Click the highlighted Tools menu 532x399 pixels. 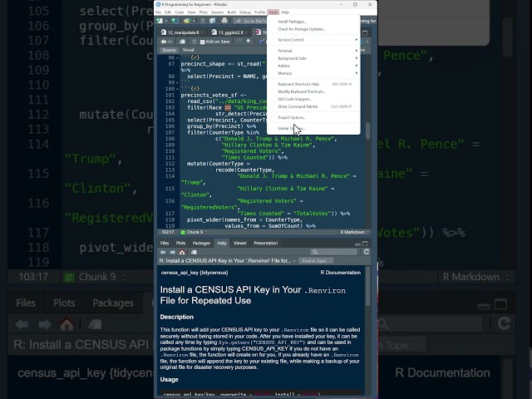(273, 12)
